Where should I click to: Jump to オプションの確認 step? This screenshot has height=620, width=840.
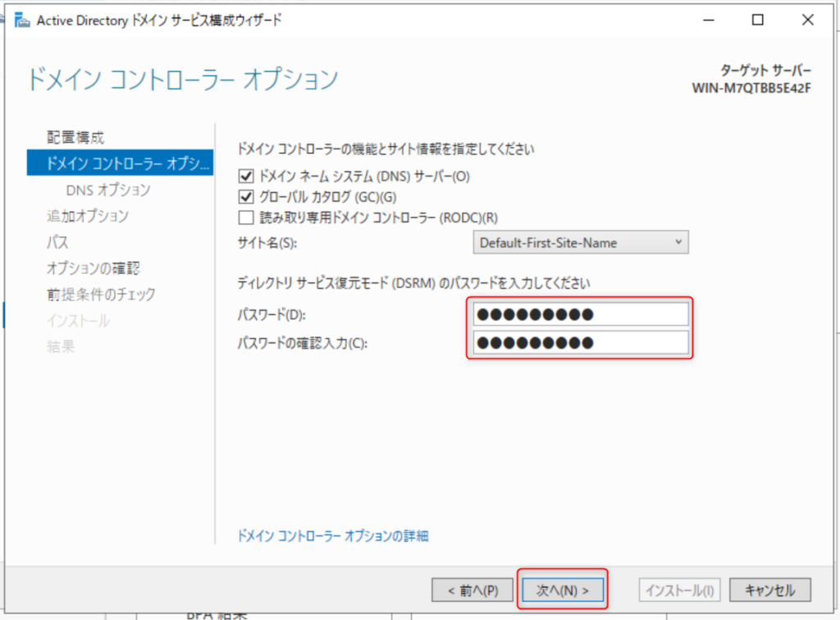click(x=94, y=268)
